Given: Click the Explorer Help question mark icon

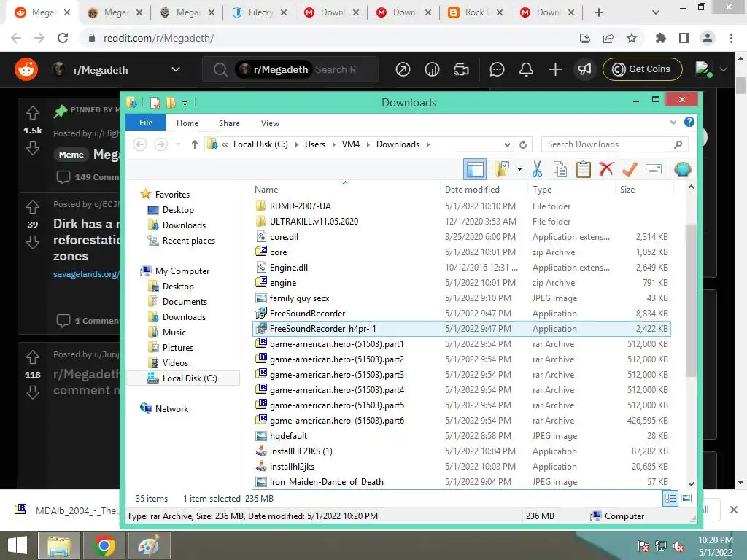Looking at the screenshot, I should (x=689, y=122).
